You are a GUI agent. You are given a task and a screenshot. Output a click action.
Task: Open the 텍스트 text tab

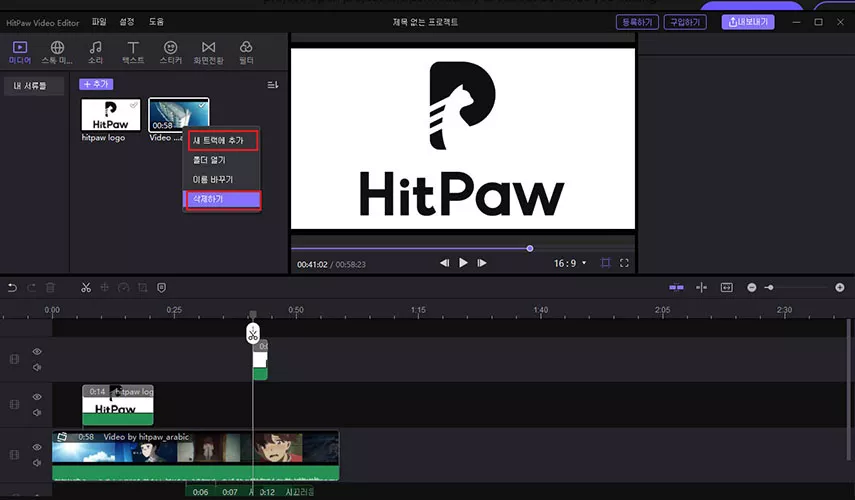pos(133,52)
